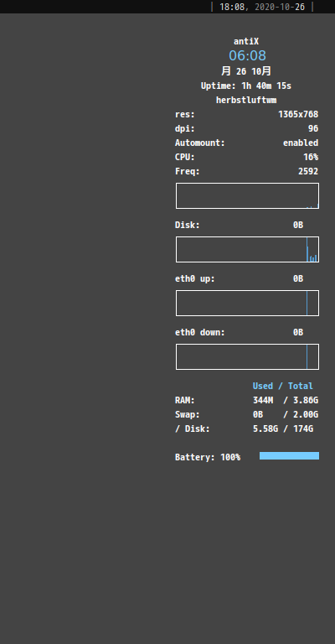Click the Disk: label
The width and height of the screenshot is (335, 644).
pyautogui.click(x=188, y=225)
